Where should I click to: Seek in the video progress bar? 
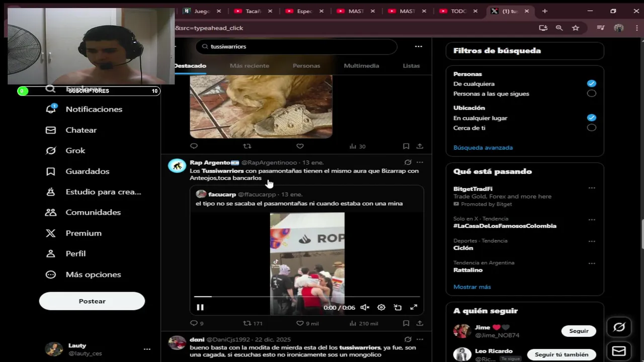[307, 297]
